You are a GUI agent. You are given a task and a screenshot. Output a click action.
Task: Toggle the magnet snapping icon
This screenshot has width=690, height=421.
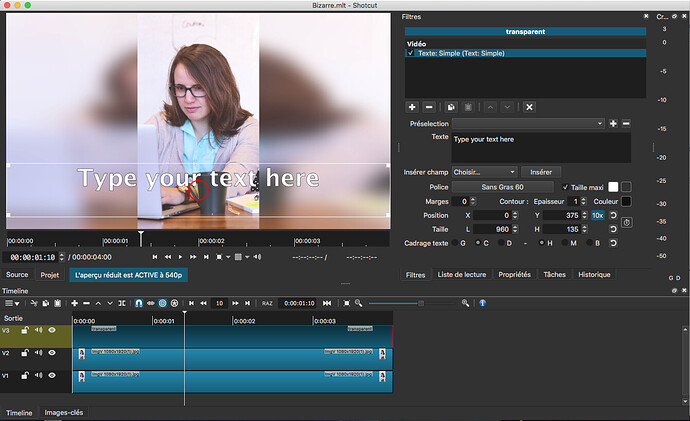pos(139,303)
